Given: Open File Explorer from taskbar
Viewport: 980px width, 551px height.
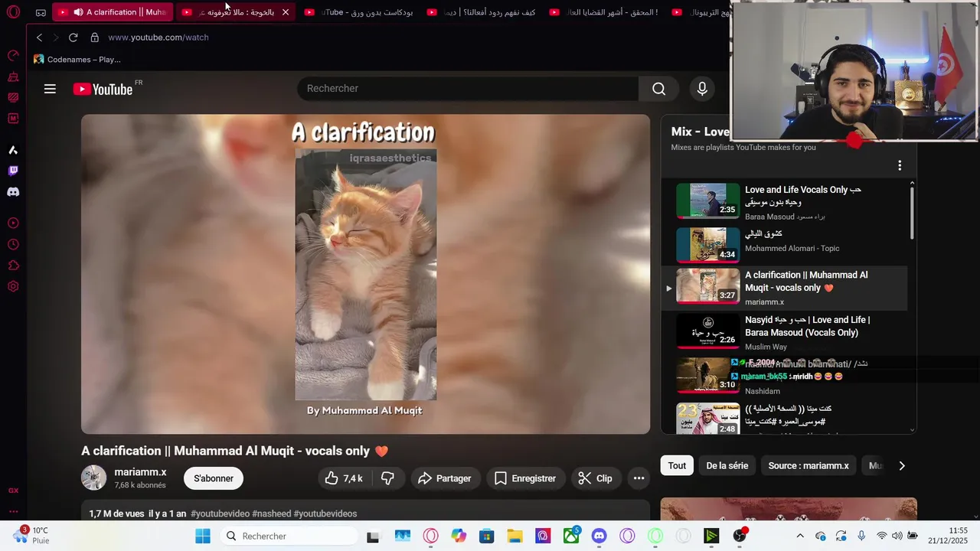Looking at the screenshot, I should point(514,536).
